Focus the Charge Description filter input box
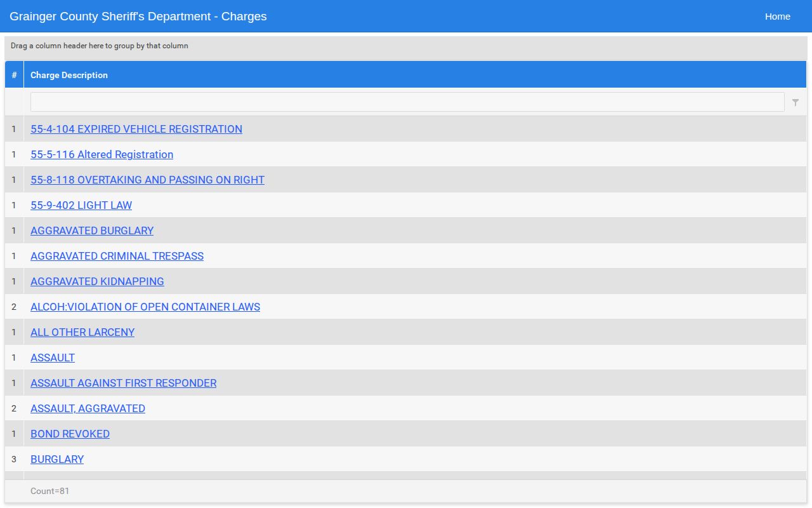The image size is (812, 508). (407, 102)
